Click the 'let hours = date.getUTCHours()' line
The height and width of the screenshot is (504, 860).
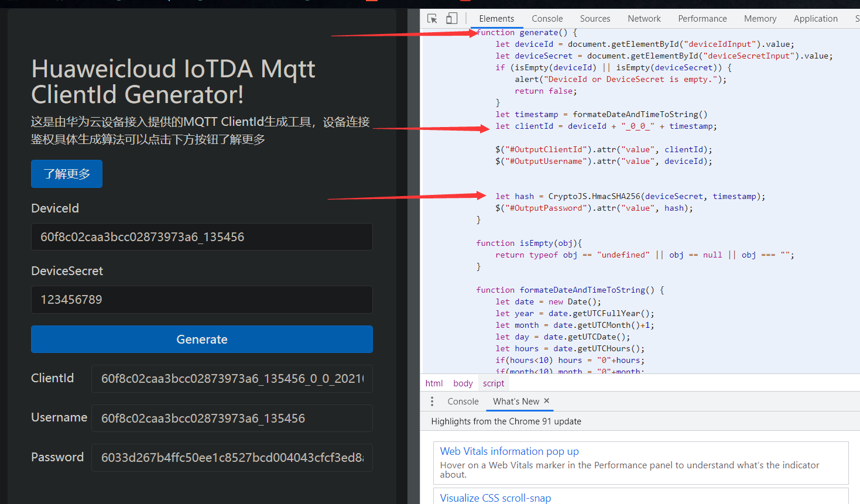pyautogui.click(x=570, y=349)
